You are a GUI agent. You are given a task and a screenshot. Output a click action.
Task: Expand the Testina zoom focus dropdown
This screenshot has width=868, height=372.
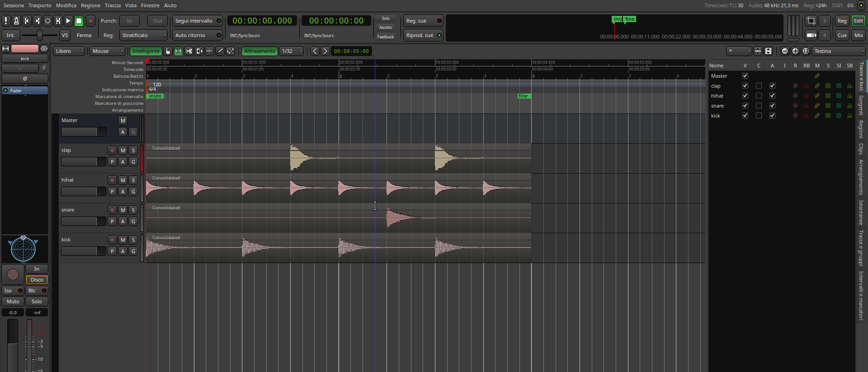click(839, 51)
